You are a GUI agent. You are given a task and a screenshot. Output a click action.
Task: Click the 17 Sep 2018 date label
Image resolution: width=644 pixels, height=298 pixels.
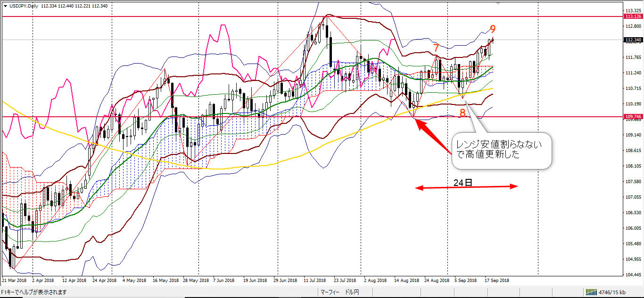coord(497,280)
